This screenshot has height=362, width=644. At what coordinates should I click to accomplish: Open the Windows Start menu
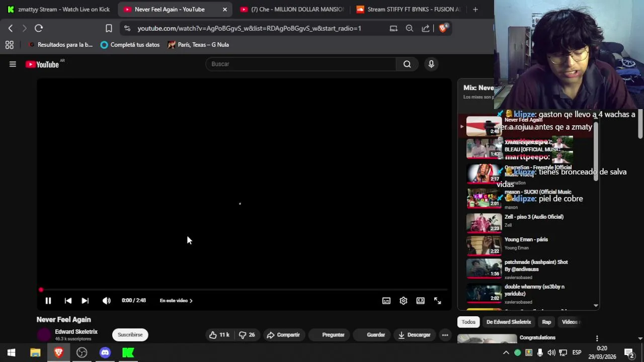click(11, 353)
